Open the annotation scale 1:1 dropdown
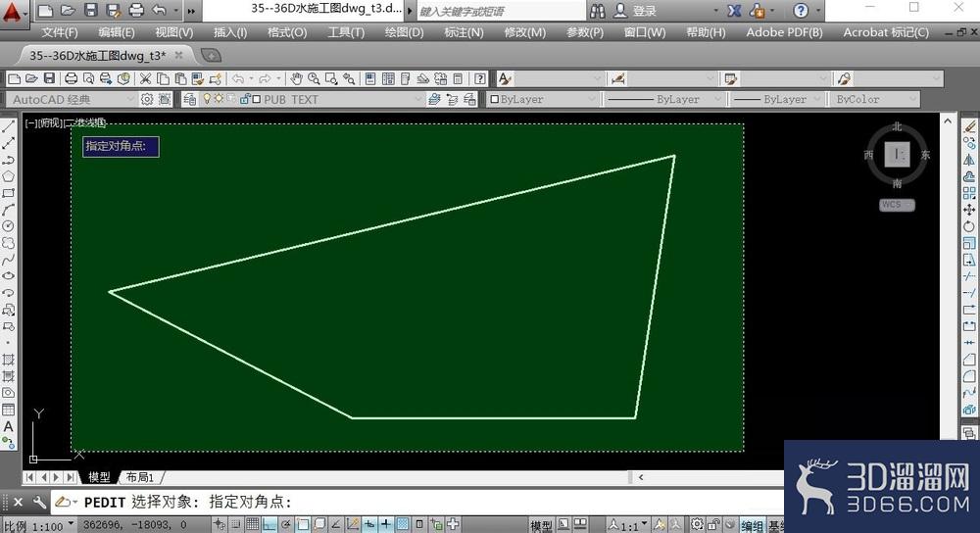This screenshot has height=533, width=980. [629, 525]
